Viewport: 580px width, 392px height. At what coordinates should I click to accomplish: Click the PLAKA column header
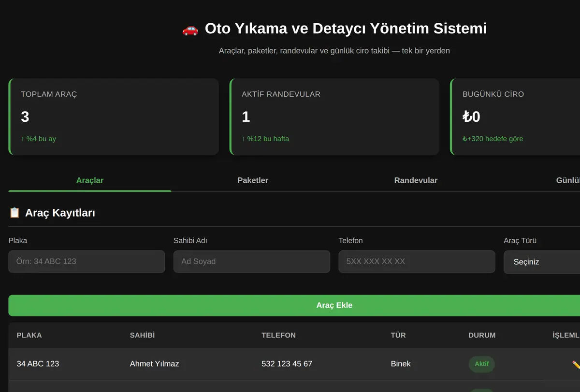[x=29, y=335]
